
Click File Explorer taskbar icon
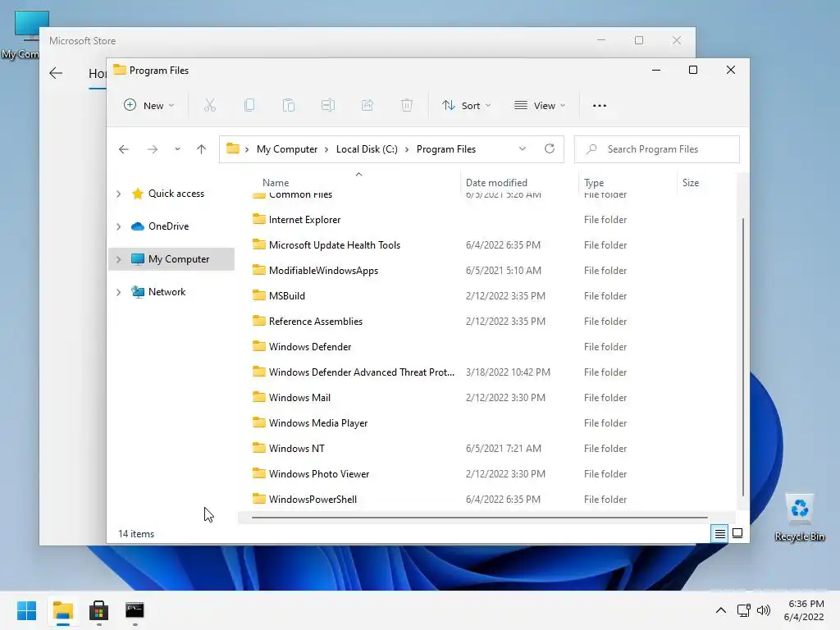click(62, 610)
